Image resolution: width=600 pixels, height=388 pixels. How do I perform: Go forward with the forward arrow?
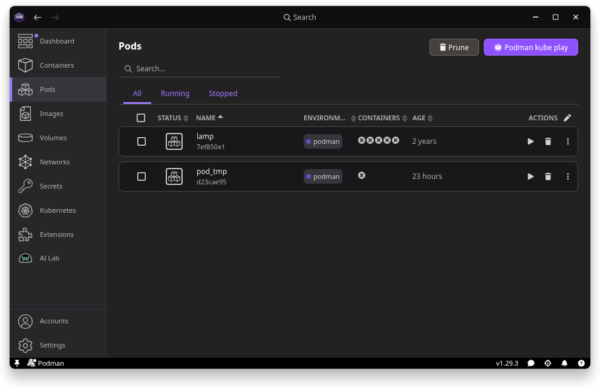pos(55,17)
